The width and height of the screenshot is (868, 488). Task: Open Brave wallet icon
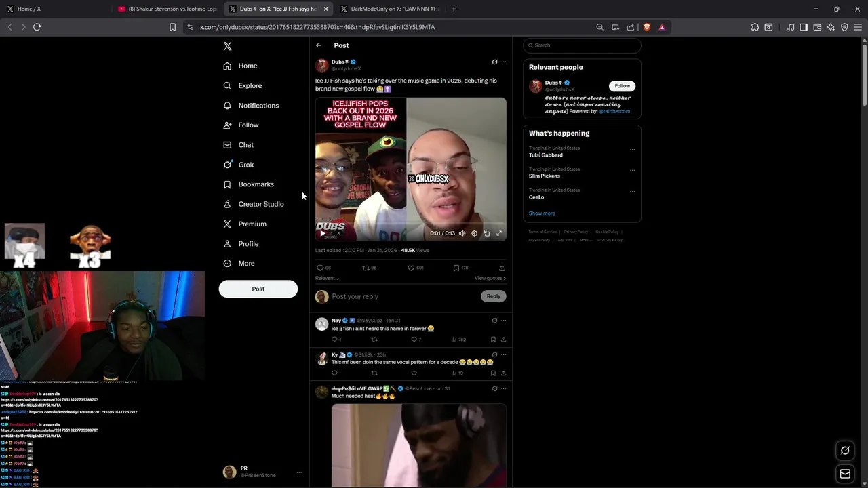pos(817,27)
